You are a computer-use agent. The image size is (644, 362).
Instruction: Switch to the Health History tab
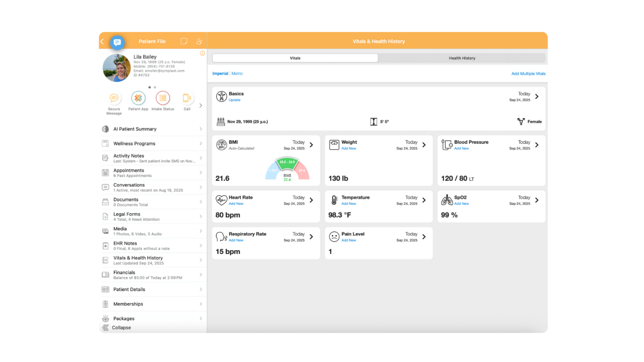(462, 58)
